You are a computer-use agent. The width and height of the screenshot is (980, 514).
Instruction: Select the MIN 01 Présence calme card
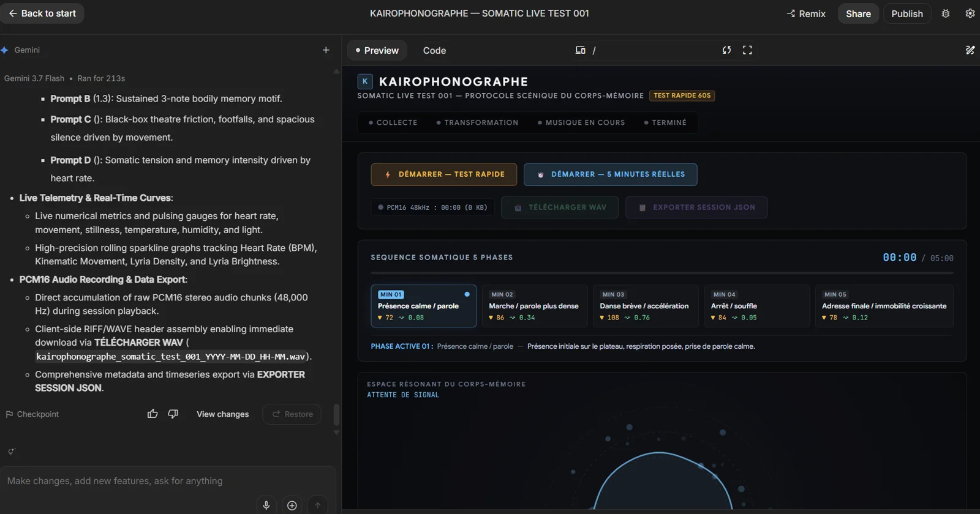tap(424, 306)
